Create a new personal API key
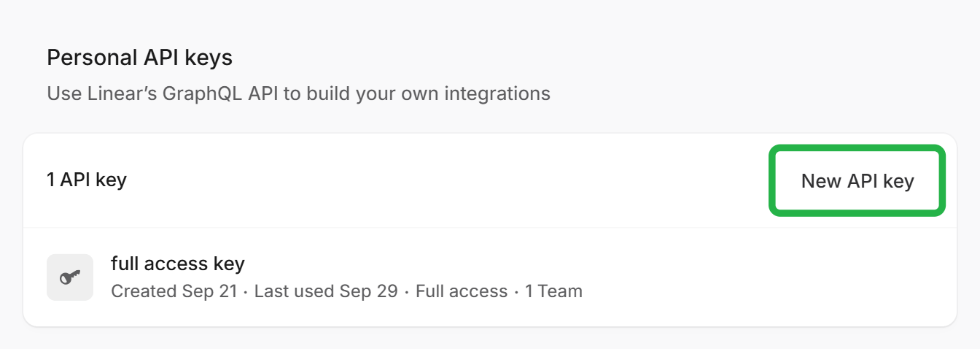980x349 pixels. click(x=857, y=181)
